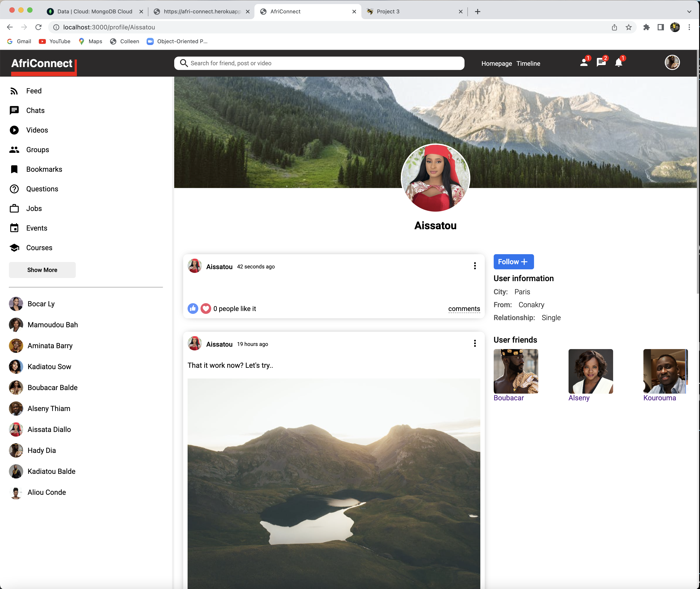Switch to the Project 3 browser tab
This screenshot has height=589, width=700.
pos(415,11)
